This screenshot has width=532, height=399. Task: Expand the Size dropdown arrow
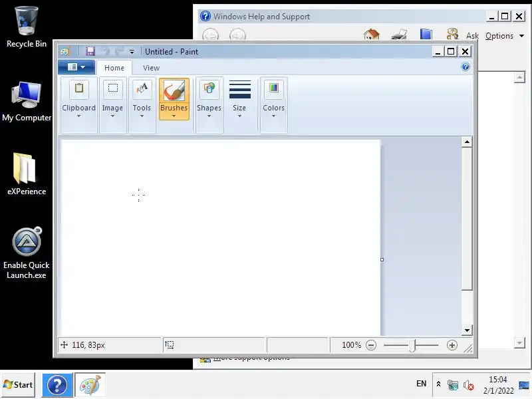pyautogui.click(x=239, y=116)
